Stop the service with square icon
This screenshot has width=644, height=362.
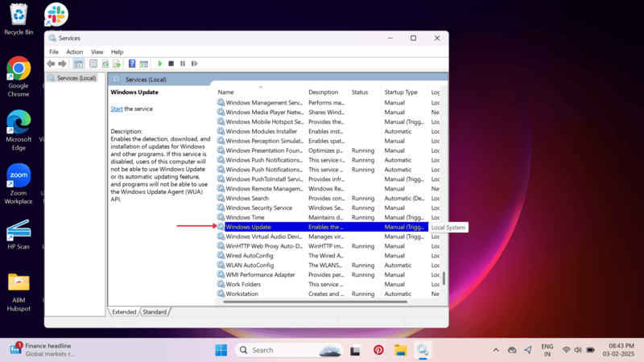pos(171,64)
